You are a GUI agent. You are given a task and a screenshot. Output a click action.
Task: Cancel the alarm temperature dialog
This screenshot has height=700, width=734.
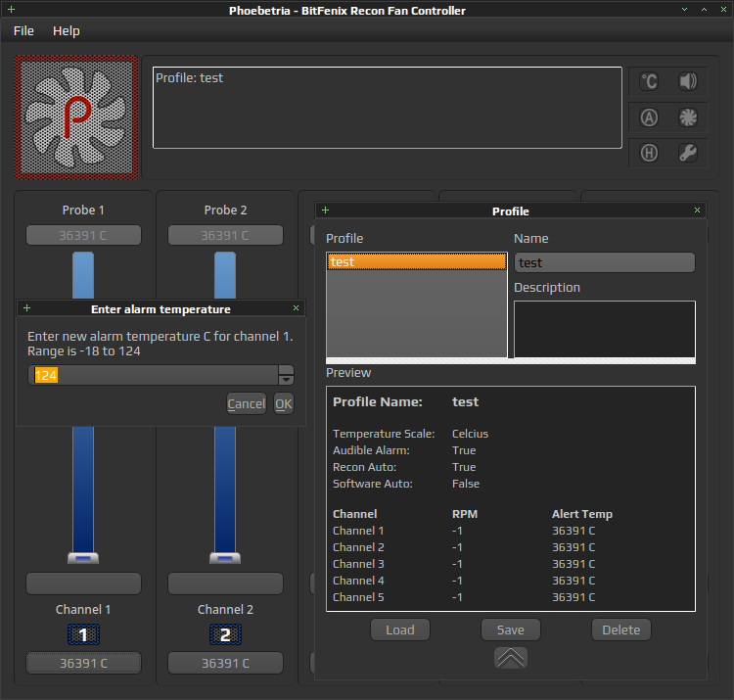coord(247,403)
